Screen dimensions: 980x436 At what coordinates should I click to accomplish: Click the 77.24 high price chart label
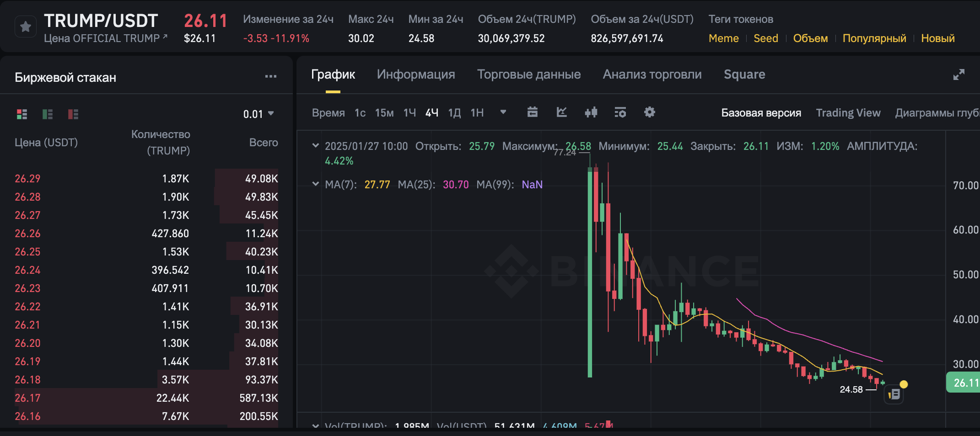[x=565, y=153]
